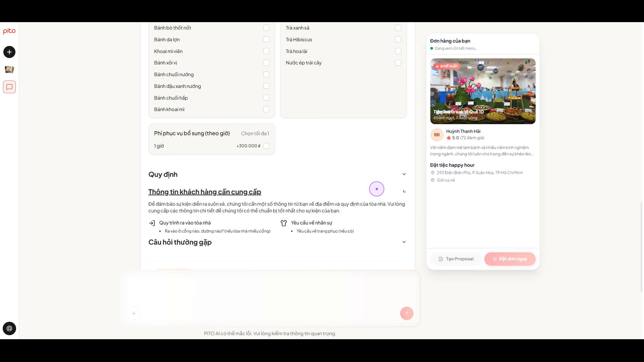Start a new chat with plus icon
Screen dimensions: 644x362
pyautogui.click(x=9, y=52)
